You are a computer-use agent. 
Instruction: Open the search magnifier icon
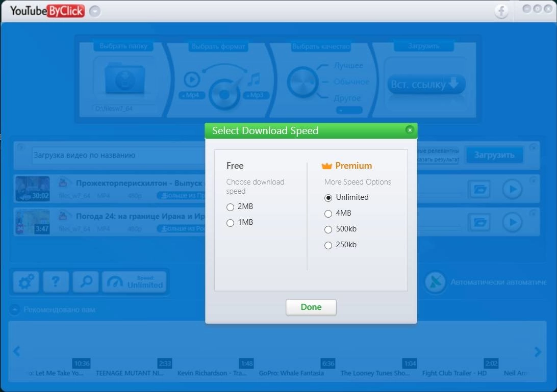86,282
